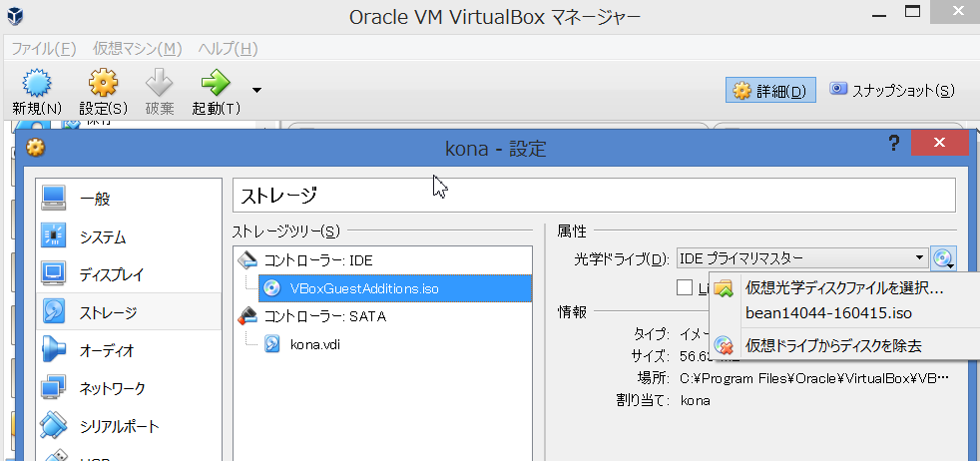
Task: Click the gear icon in kona settings title bar
Action: [36, 148]
